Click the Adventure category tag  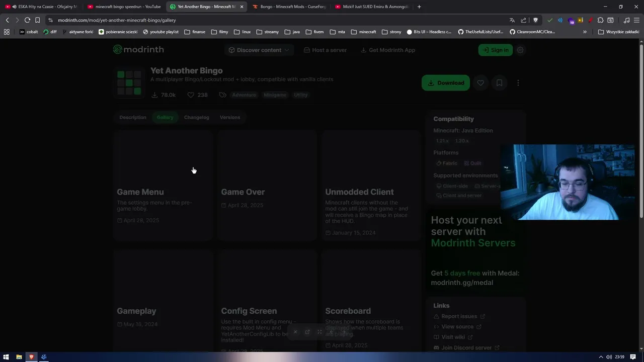(244, 95)
